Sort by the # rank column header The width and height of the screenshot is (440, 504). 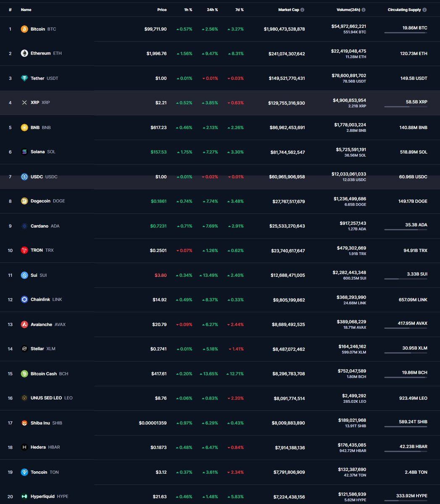click(x=10, y=10)
